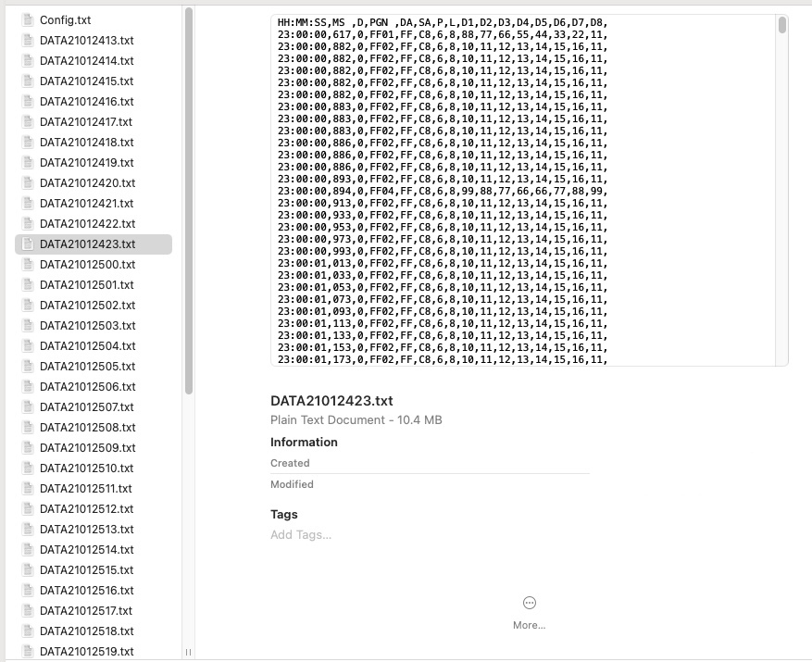
Task: Highlight DATA21012517.txt in the column
Action: 86,611
